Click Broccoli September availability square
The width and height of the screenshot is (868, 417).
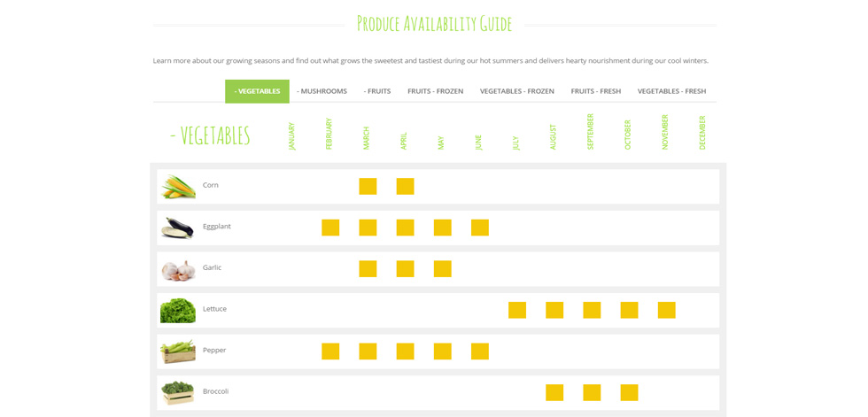point(592,393)
